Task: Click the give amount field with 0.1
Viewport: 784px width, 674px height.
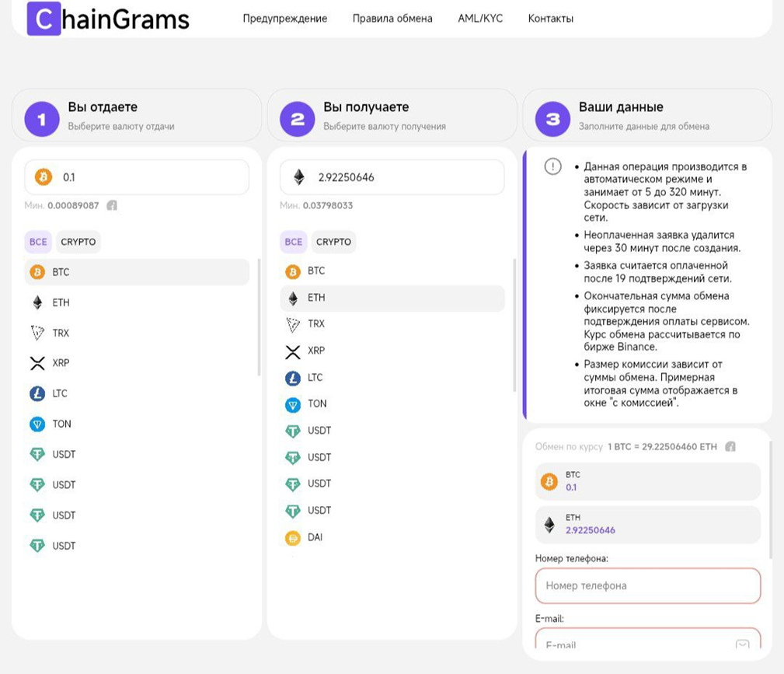Action: (x=137, y=177)
